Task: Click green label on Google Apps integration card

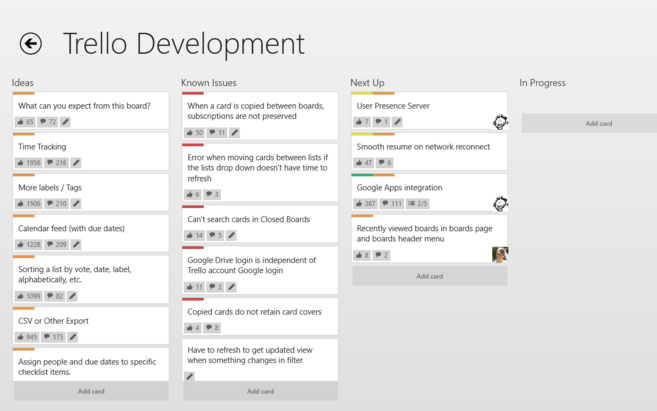Action: pos(362,175)
